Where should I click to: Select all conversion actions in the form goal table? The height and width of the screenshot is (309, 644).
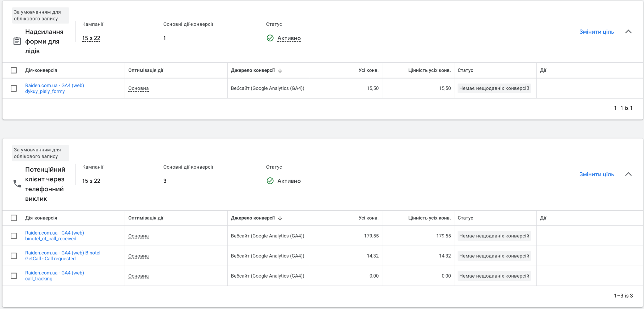click(x=14, y=70)
